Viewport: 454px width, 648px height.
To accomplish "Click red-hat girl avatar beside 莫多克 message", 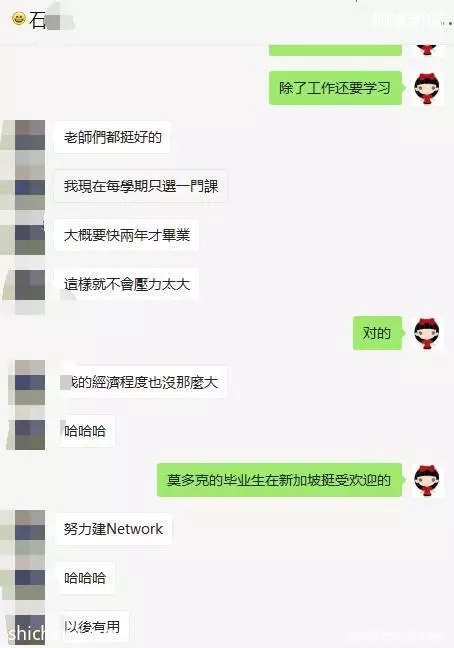I will pyautogui.click(x=427, y=480).
